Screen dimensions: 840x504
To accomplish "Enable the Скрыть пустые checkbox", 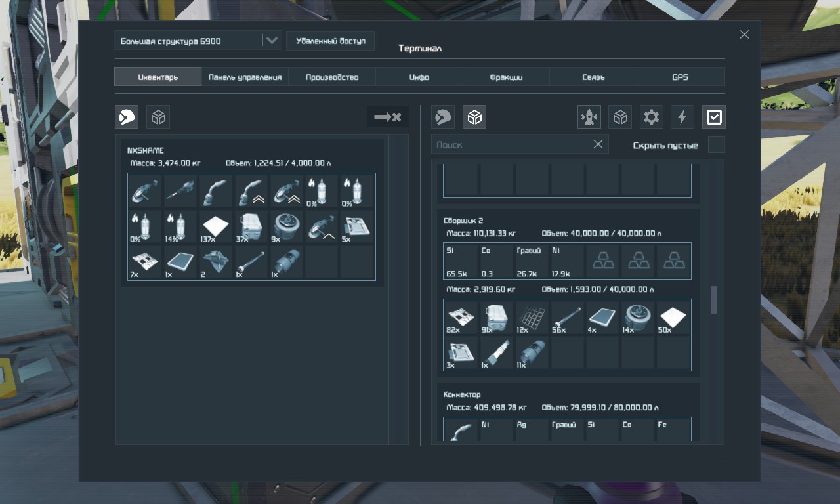I will coord(716,144).
